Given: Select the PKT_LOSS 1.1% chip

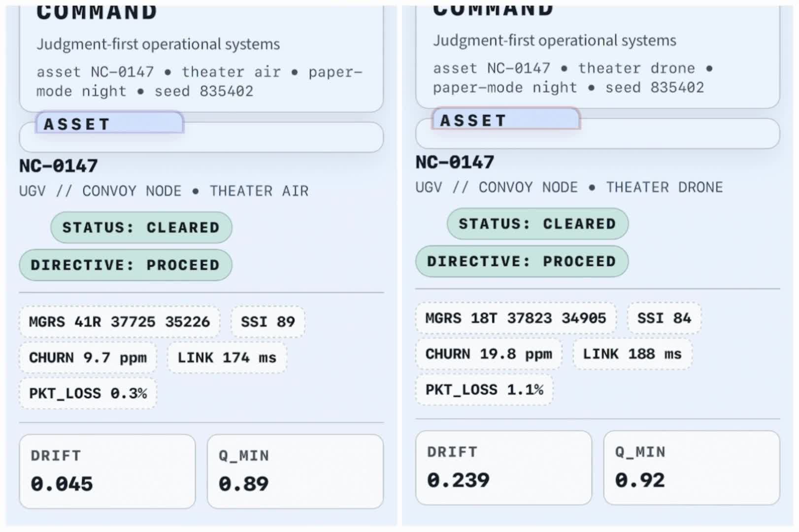Looking at the screenshot, I should click(x=484, y=390).
